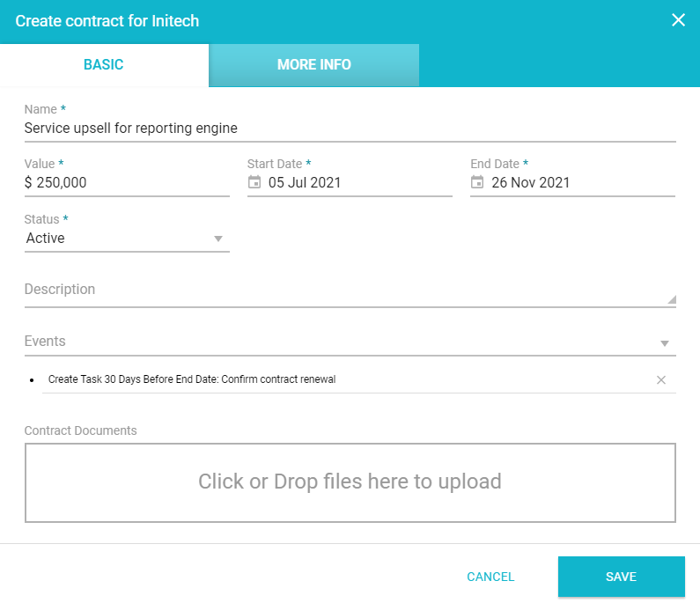Open the End Date calendar icon
The width and height of the screenshot is (700, 603).
pos(477,183)
